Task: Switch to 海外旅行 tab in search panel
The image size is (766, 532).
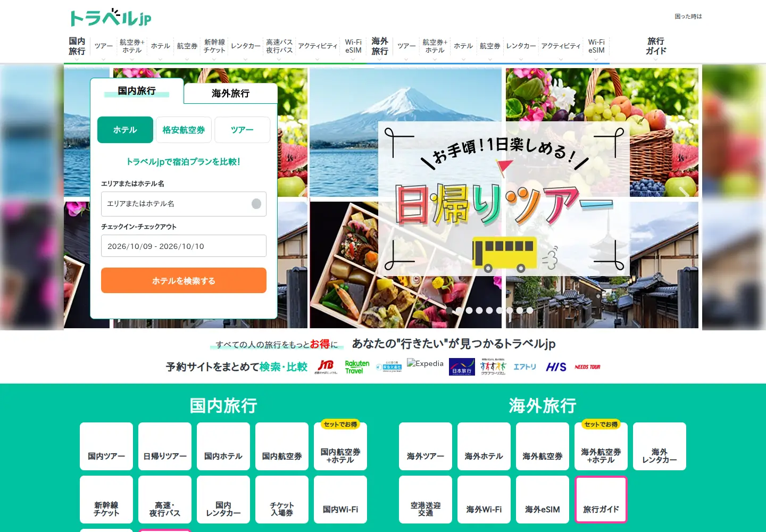Action: [230, 93]
